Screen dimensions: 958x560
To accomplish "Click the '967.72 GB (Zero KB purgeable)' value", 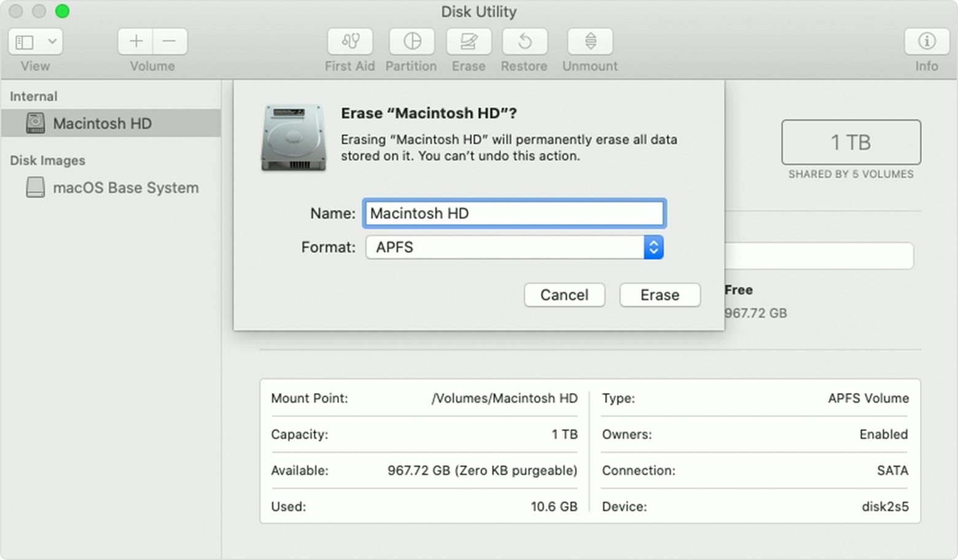I will (x=482, y=470).
